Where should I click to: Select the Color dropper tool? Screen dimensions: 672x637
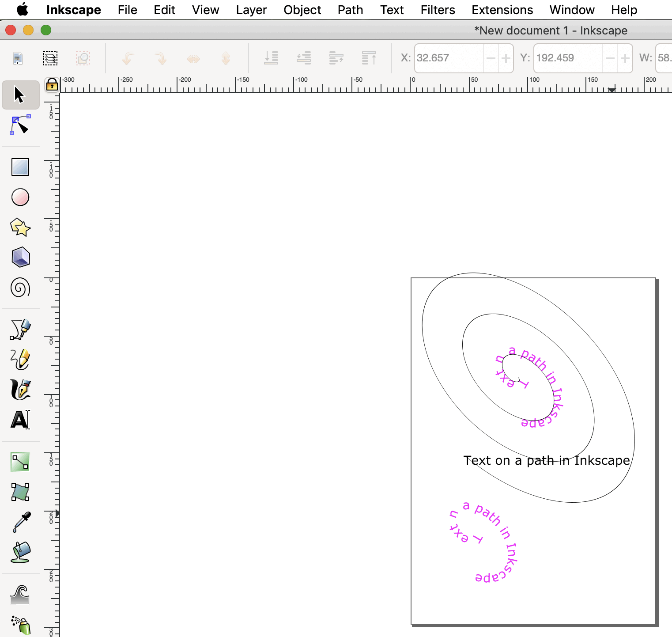(20, 522)
